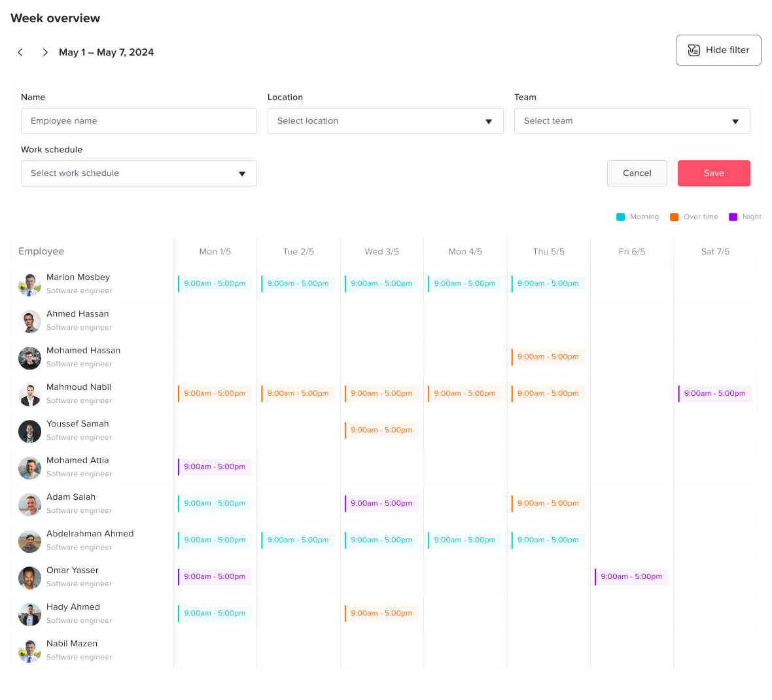Image resolution: width=772 pixels, height=700 pixels.
Task: Open the Select work schedule dropdown
Action: click(x=139, y=173)
